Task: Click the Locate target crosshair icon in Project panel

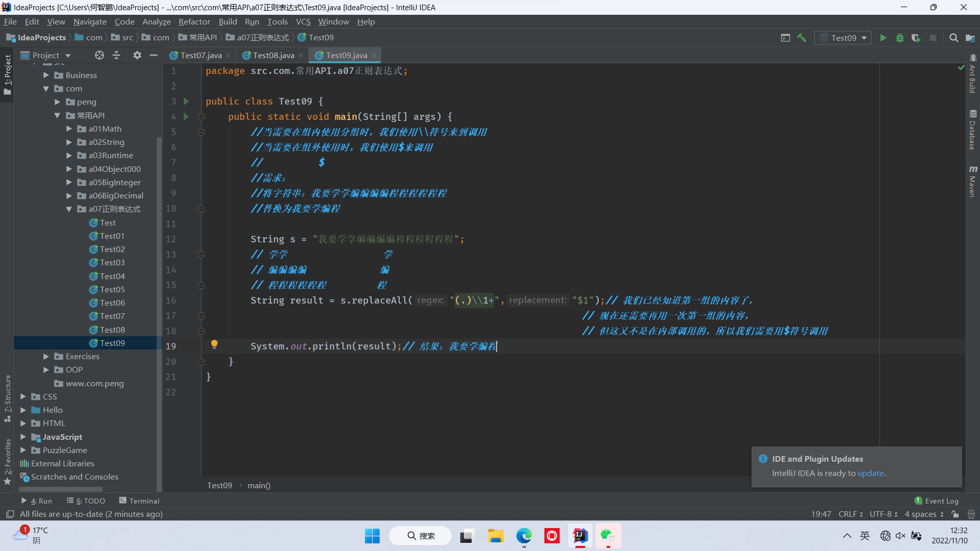Action: tap(100, 55)
